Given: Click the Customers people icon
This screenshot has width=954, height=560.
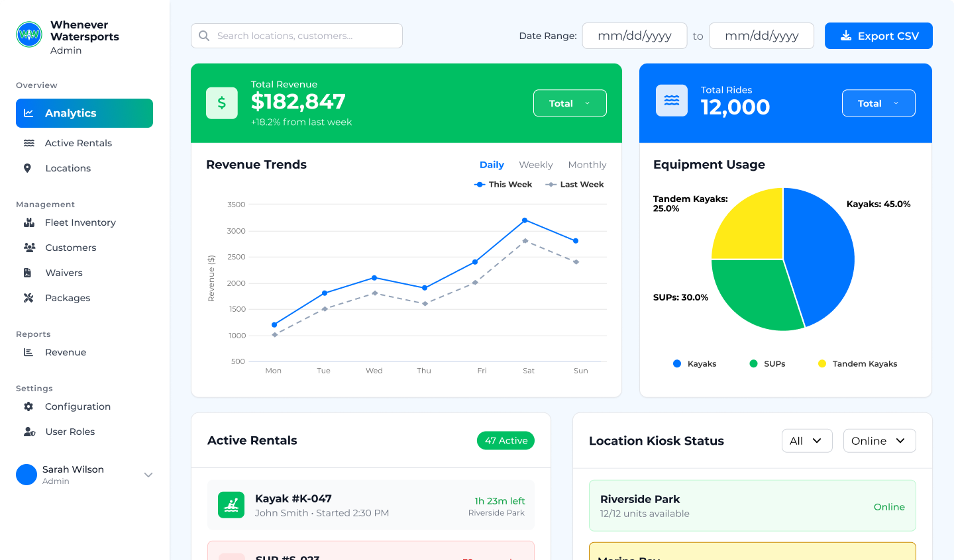Looking at the screenshot, I should tap(29, 248).
